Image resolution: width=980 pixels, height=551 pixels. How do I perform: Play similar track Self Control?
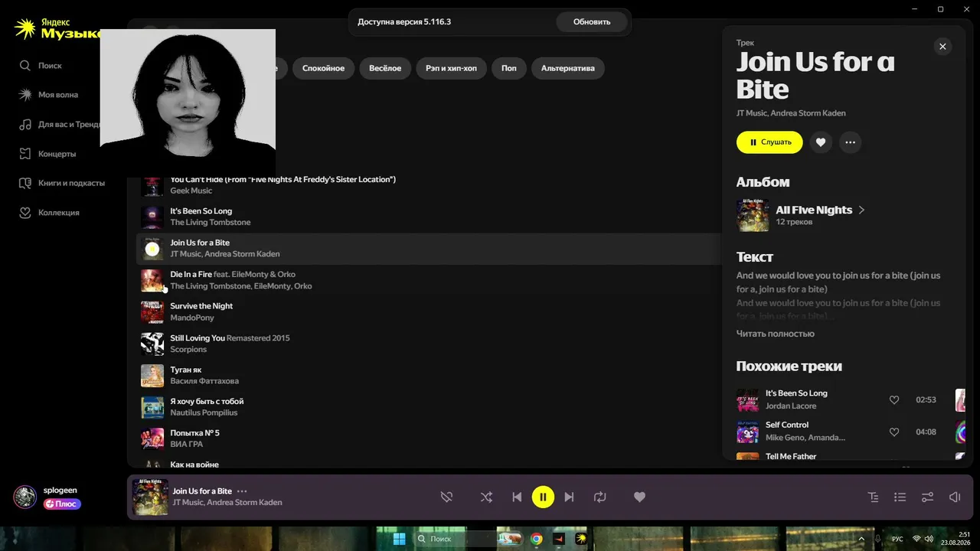(747, 432)
